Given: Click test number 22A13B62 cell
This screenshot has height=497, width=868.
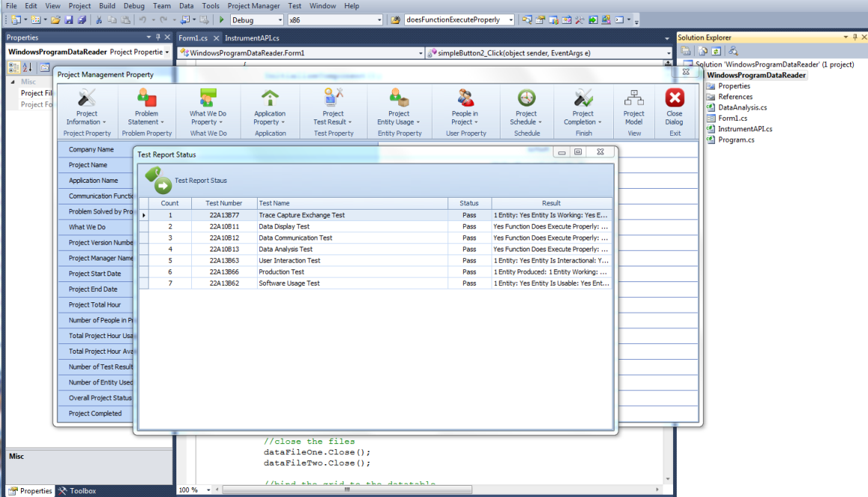Looking at the screenshot, I should point(224,283).
